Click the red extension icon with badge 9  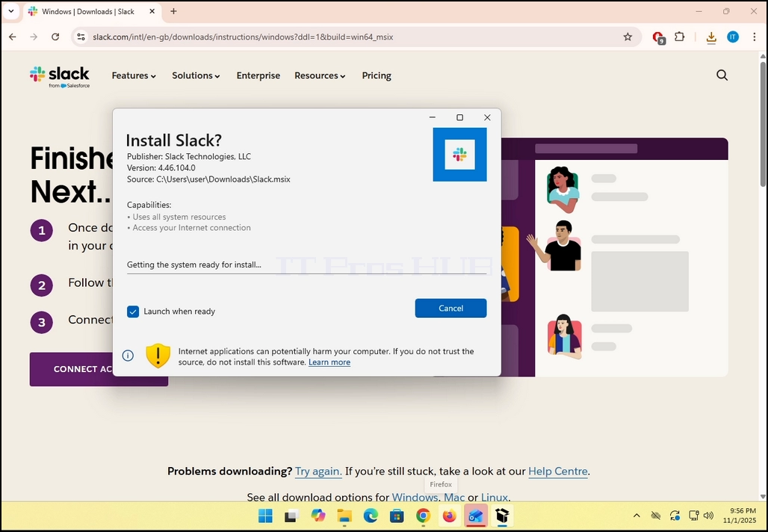[x=658, y=37]
